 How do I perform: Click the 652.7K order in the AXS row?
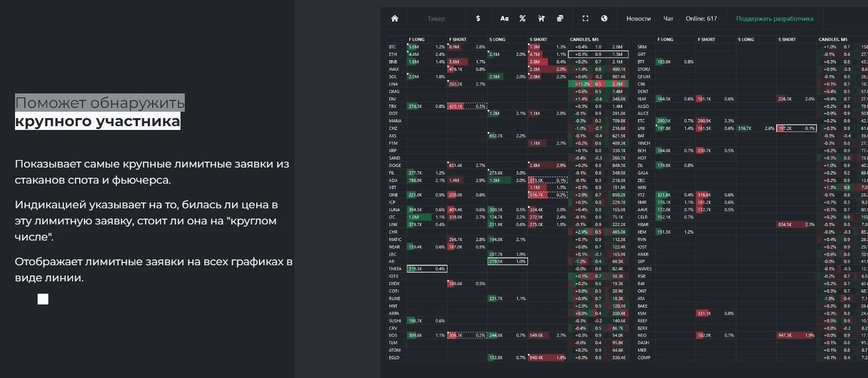coord(508,136)
